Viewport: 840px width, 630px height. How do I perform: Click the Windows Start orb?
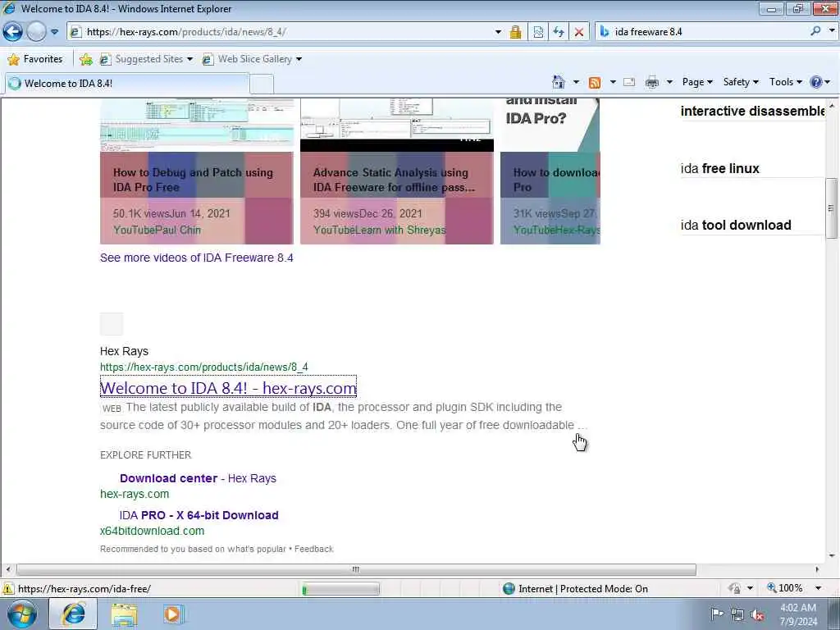point(21,614)
